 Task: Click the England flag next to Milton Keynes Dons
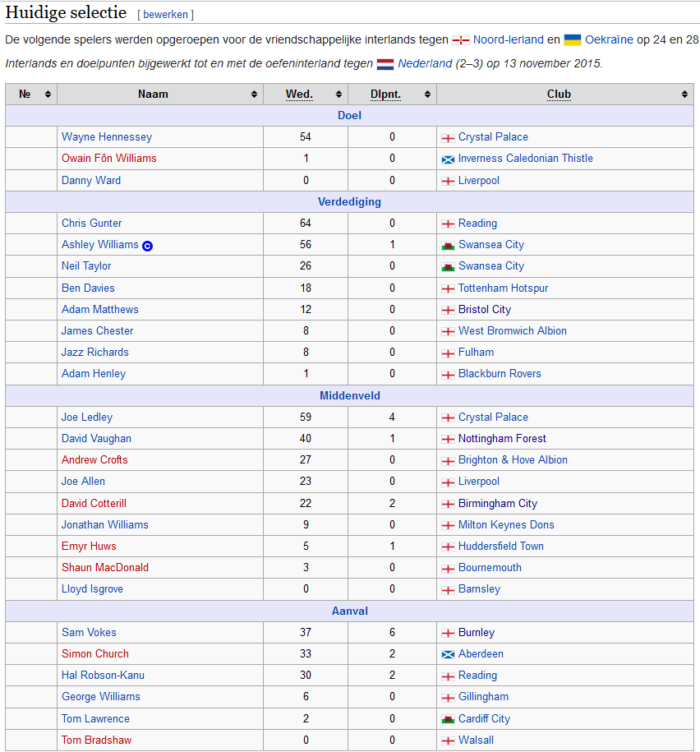(448, 526)
